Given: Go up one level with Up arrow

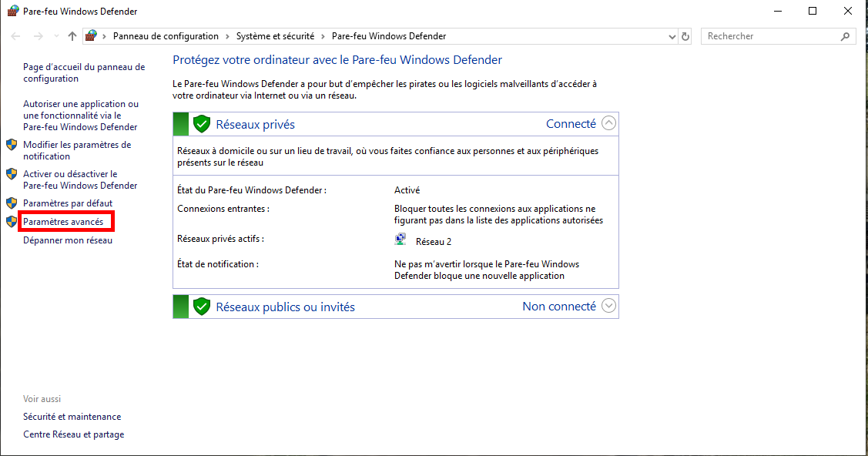Looking at the screenshot, I should point(72,36).
